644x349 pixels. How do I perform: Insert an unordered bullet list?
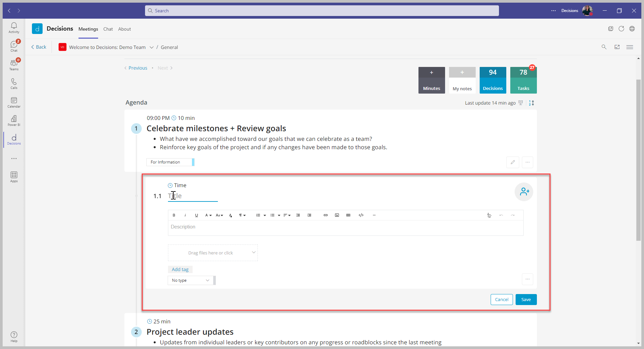pyautogui.click(x=272, y=215)
